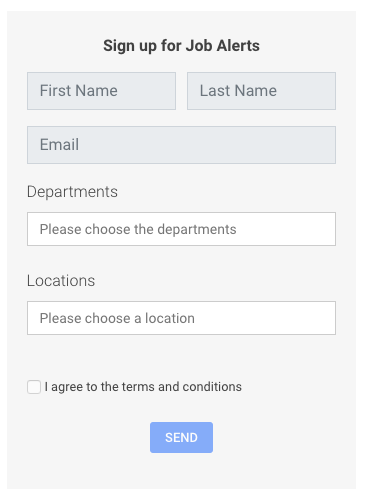Click the 'First Name' placeholder text

[79, 91]
